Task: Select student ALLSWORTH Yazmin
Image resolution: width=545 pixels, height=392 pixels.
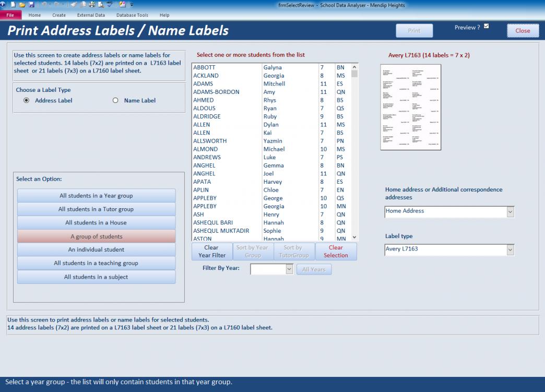Action: tap(271, 141)
